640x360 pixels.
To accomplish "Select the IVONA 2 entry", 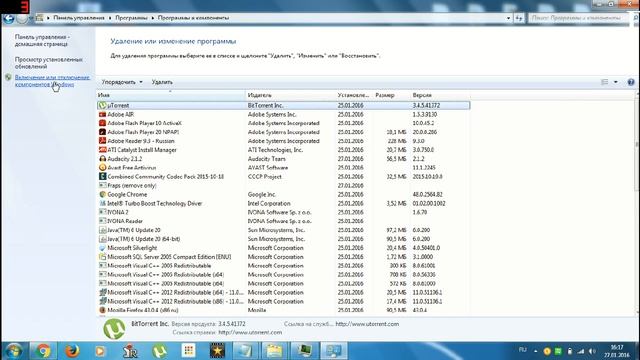I will 283,212.
